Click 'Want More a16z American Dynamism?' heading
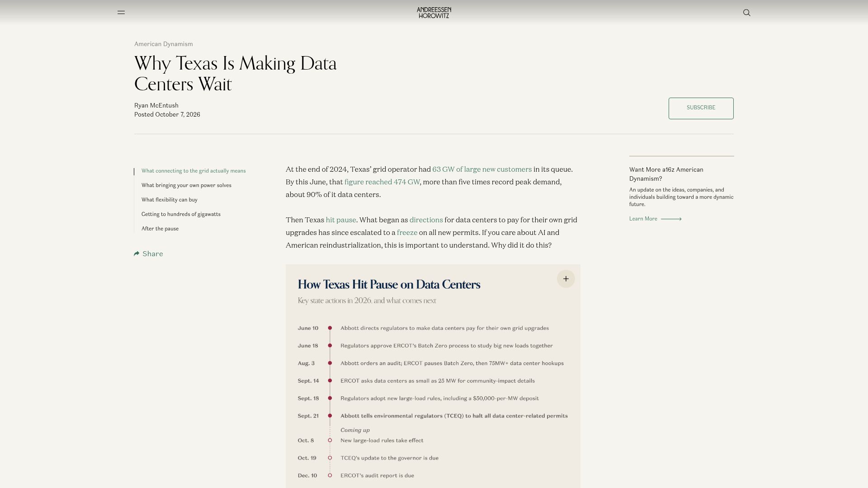Image resolution: width=868 pixels, height=488 pixels. point(666,174)
